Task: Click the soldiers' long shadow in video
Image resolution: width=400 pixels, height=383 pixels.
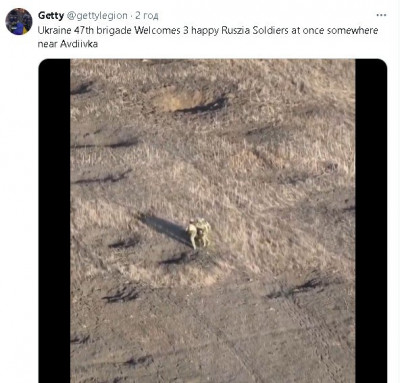Action: tap(164, 228)
